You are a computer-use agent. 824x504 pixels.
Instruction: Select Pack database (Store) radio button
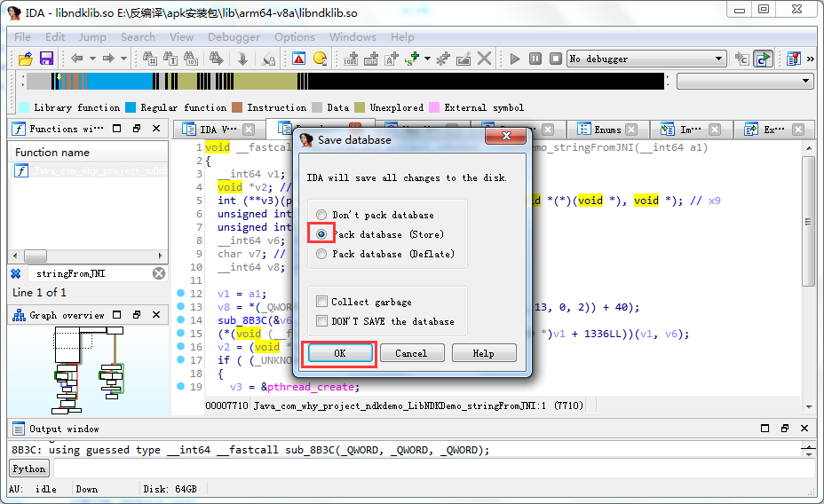click(x=321, y=234)
